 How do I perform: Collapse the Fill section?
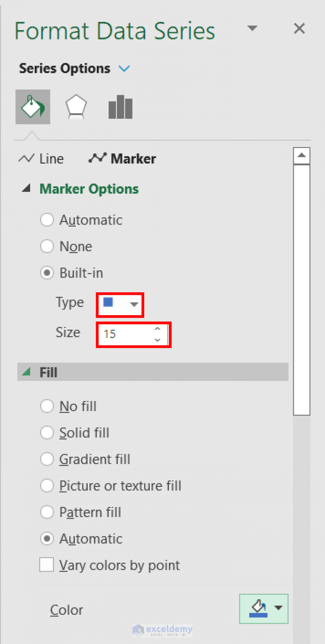(26, 372)
